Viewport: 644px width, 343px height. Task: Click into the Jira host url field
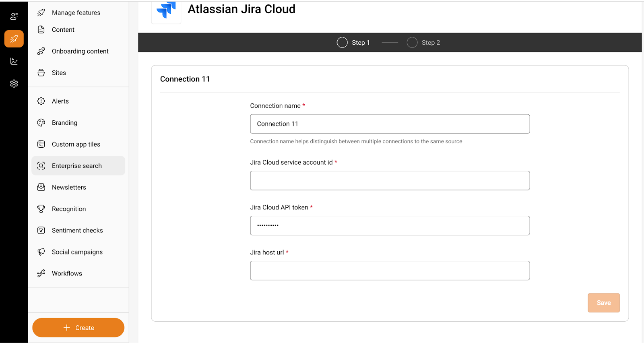pos(390,271)
